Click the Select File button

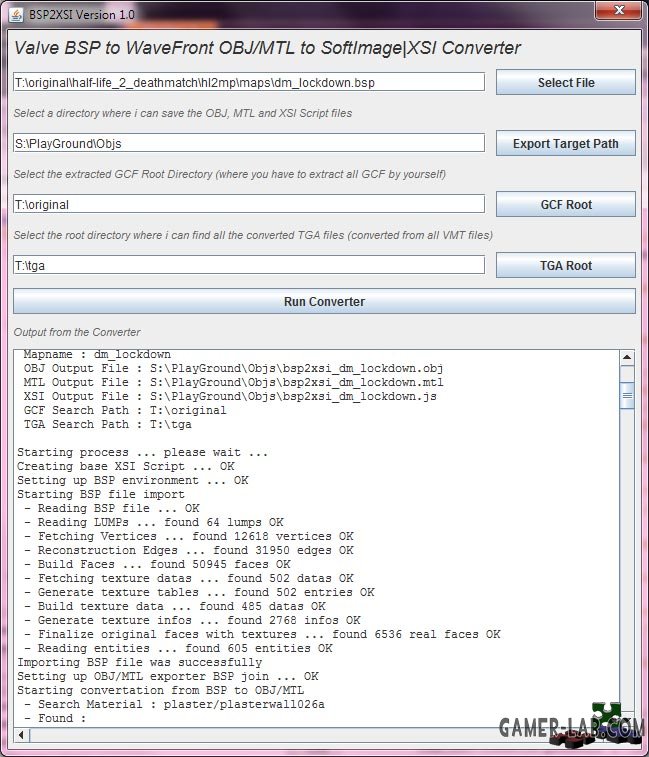click(x=566, y=83)
